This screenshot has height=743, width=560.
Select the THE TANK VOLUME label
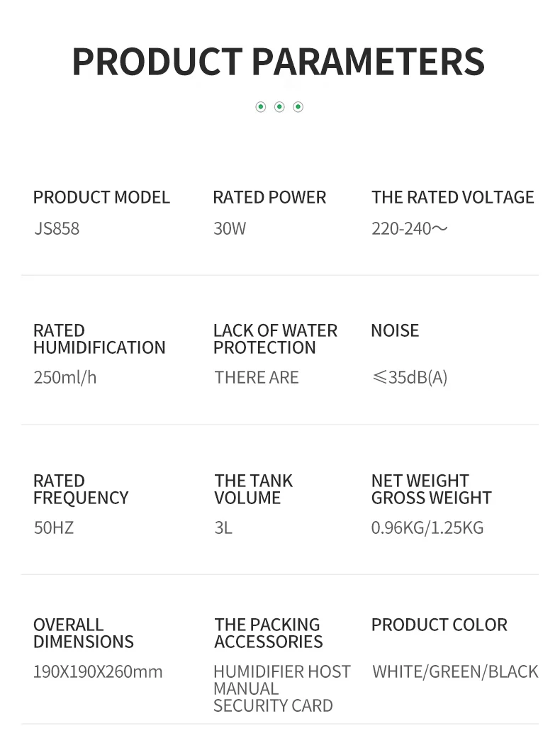click(253, 489)
